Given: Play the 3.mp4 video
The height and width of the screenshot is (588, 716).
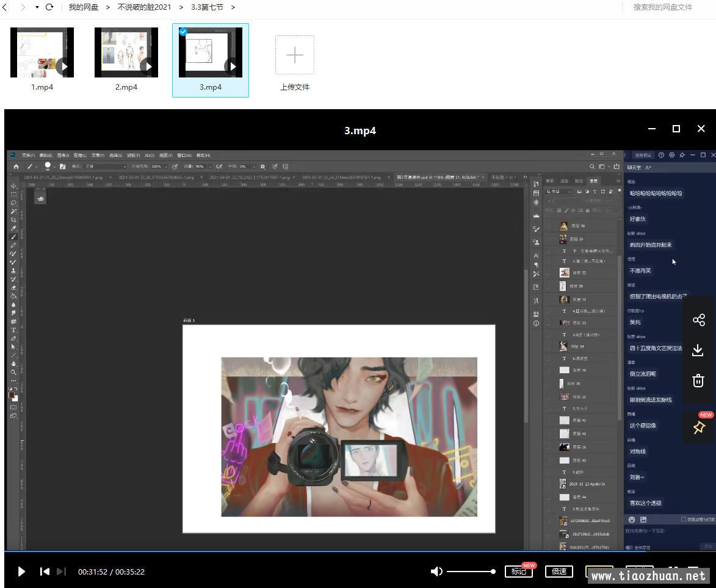Looking at the screenshot, I should 21,572.
